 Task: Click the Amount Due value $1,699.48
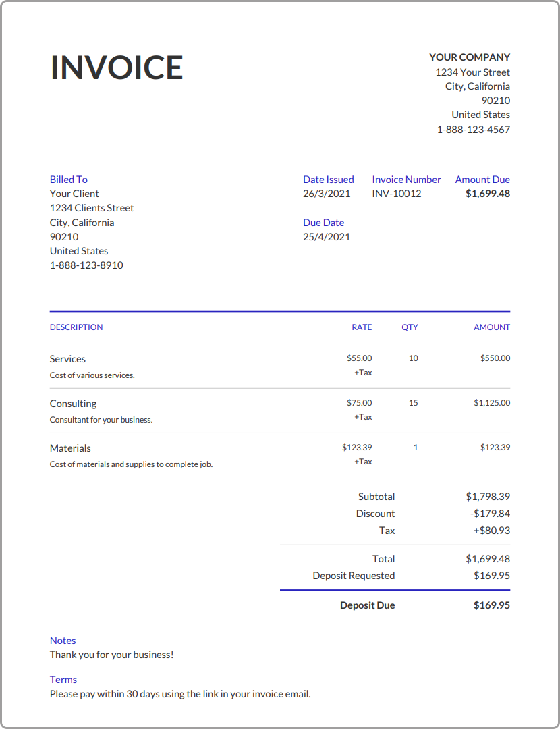[482, 193]
